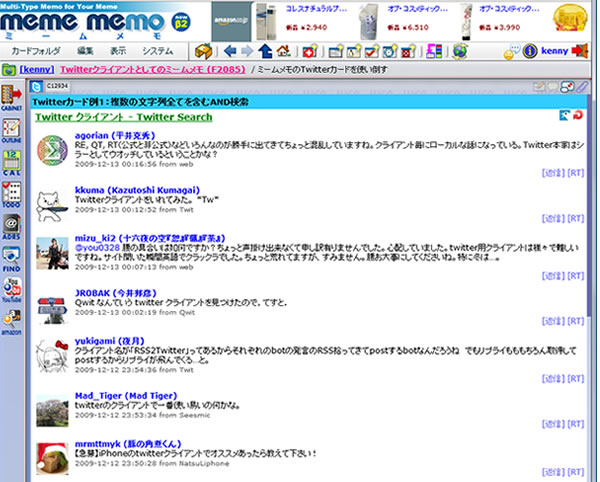Click the colorful layout toolbar icon

(x=434, y=51)
